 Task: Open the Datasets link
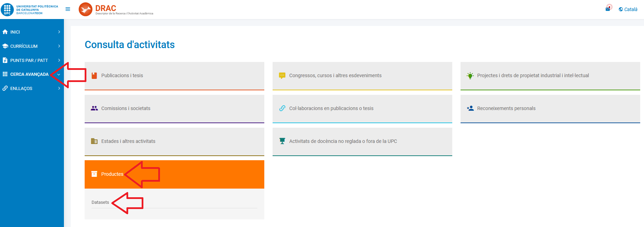[x=100, y=202]
